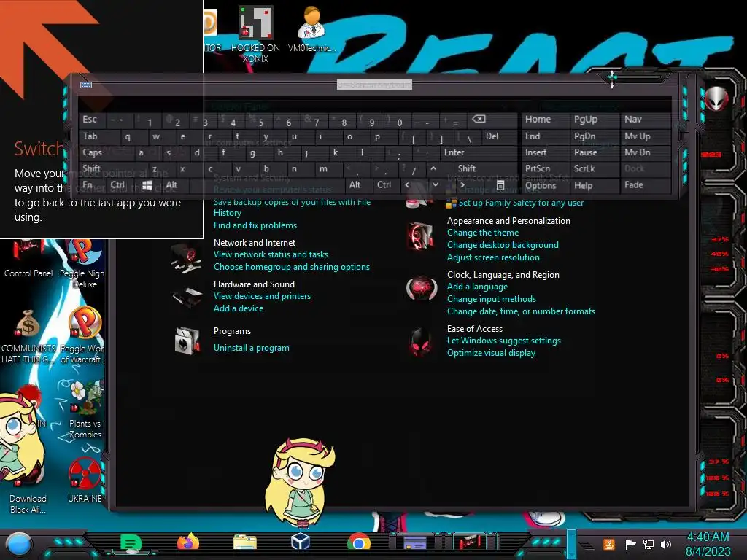
Task: Open View devices and printers link
Action: (262, 296)
